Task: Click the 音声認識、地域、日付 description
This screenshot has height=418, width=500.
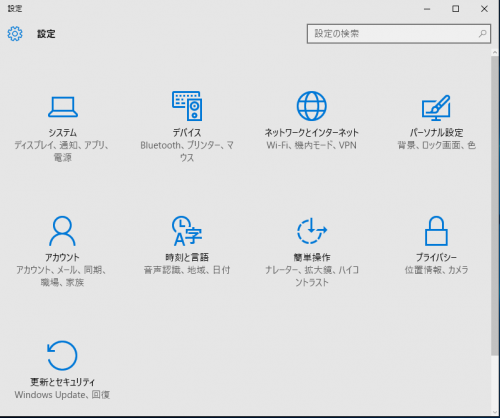Action: (x=187, y=270)
